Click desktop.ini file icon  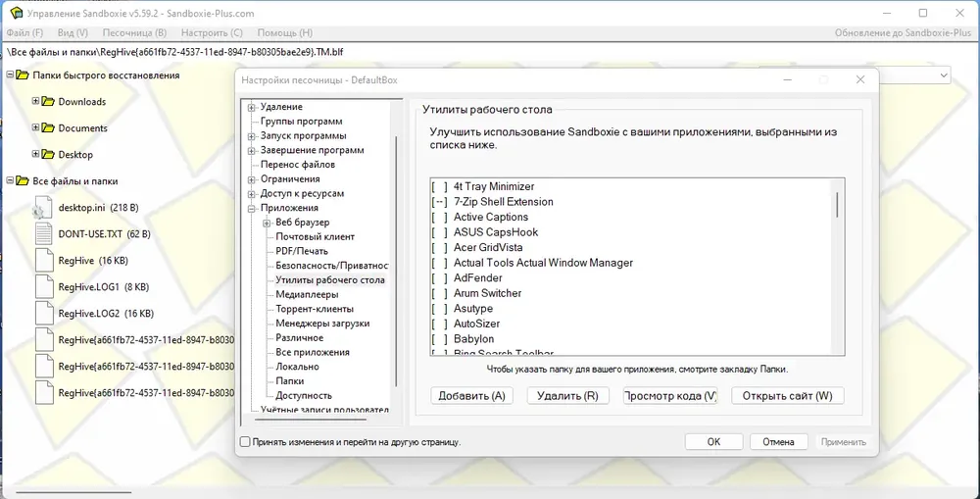point(43,208)
